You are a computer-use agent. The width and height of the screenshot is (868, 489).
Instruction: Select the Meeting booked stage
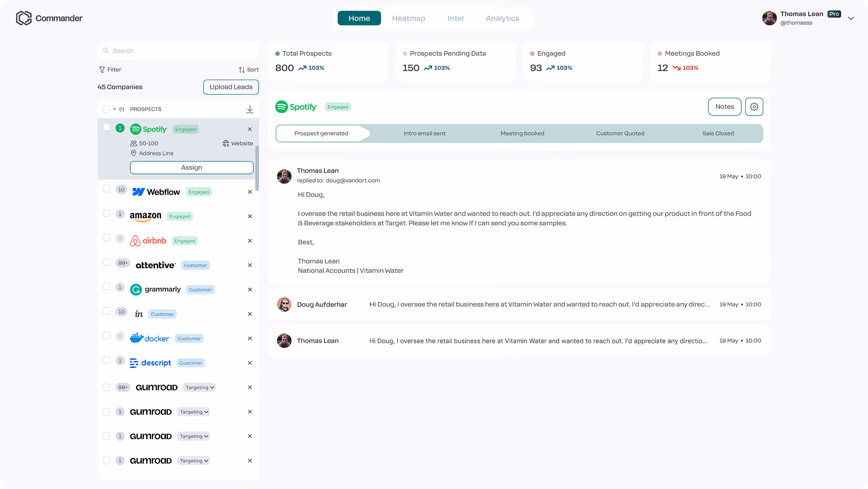pyautogui.click(x=522, y=134)
